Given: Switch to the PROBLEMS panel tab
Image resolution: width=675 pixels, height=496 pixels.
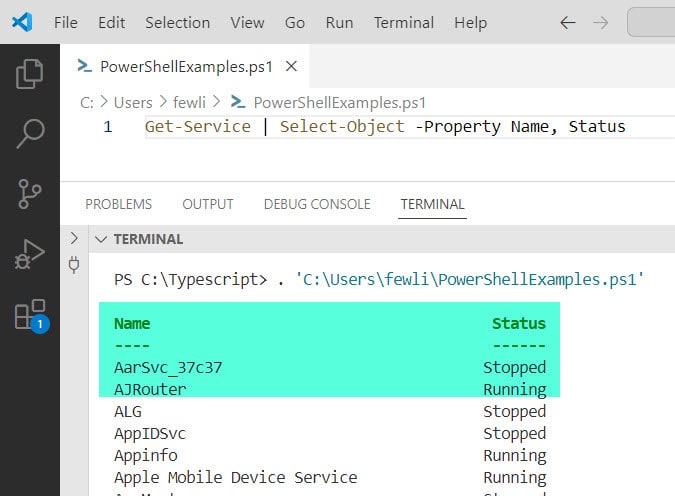Looking at the screenshot, I should 118,204.
